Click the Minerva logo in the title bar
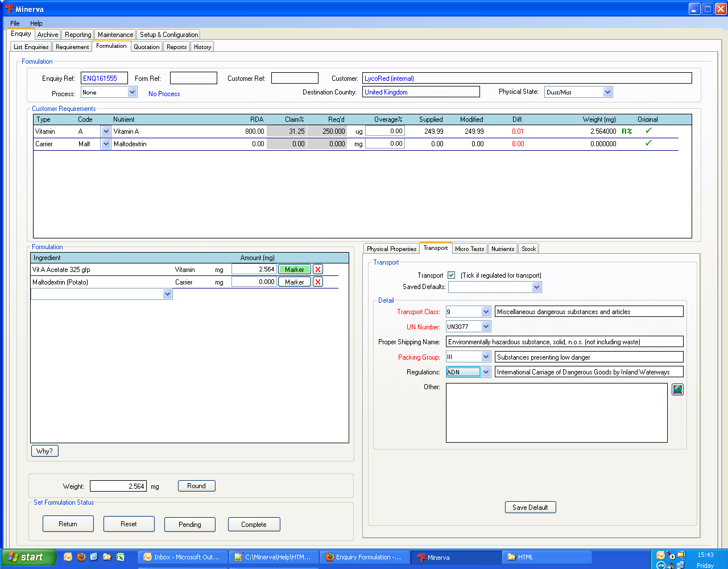This screenshot has width=728, height=569. [9, 9]
